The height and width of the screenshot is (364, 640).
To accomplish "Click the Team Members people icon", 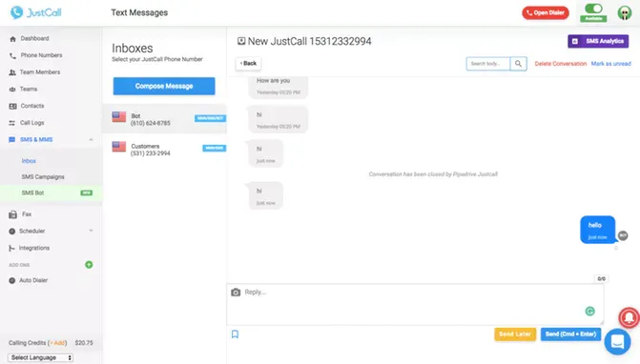I will click(x=12, y=72).
